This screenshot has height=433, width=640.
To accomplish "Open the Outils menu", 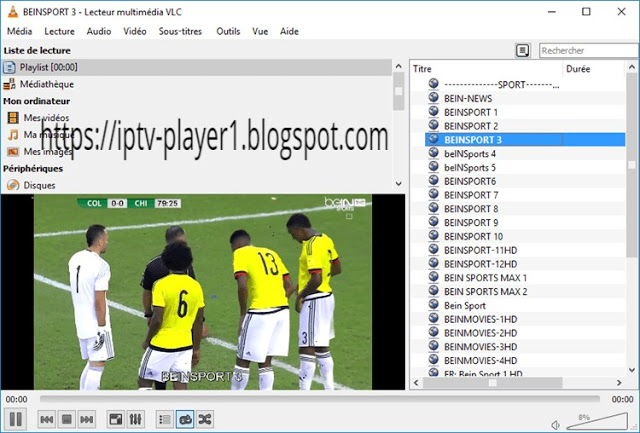I will [x=228, y=31].
